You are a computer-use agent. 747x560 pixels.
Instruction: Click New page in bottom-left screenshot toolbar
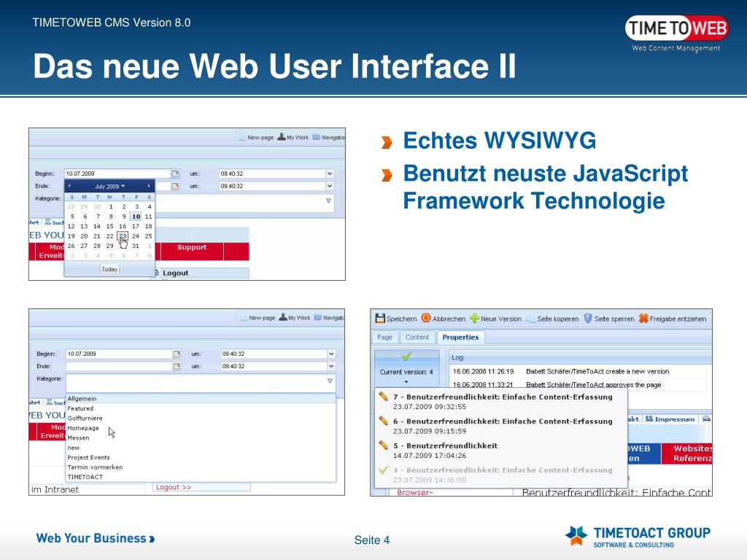pyautogui.click(x=258, y=318)
